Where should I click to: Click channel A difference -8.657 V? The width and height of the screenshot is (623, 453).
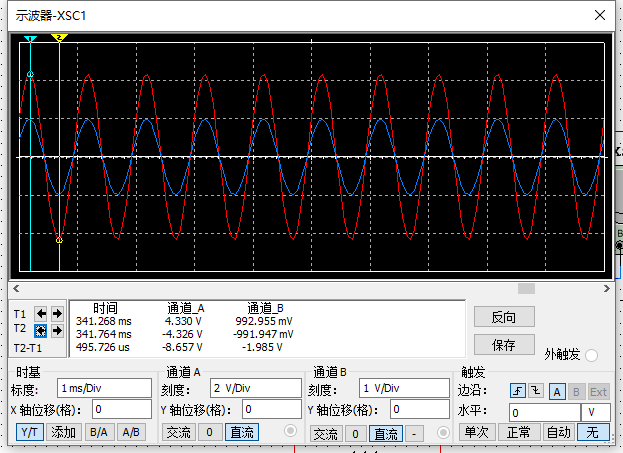(x=182, y=347)
